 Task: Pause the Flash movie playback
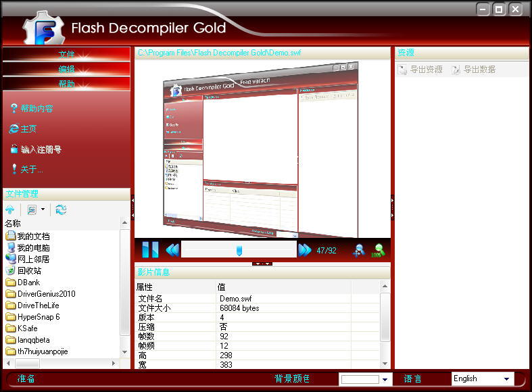coord(150,250)
